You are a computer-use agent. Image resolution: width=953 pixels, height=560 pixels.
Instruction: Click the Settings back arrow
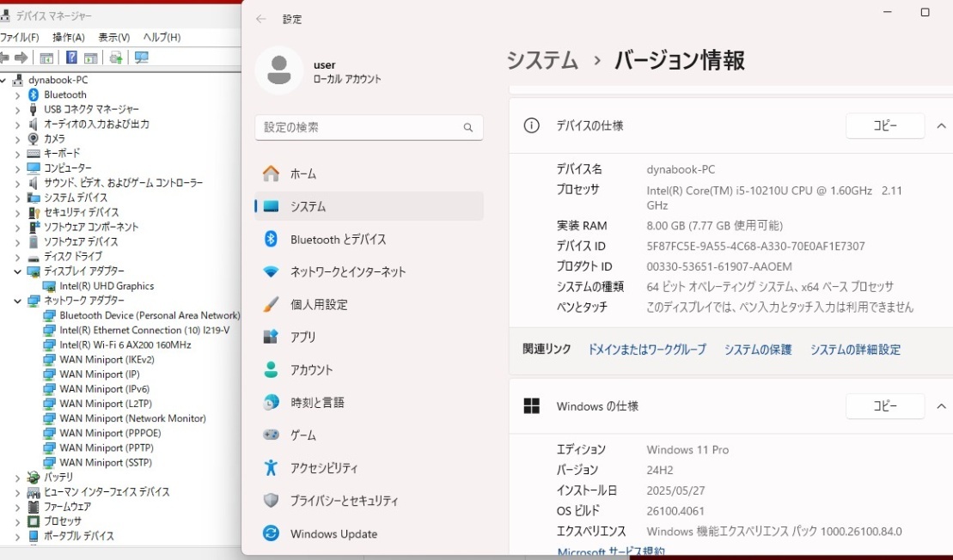coord(261,19)
